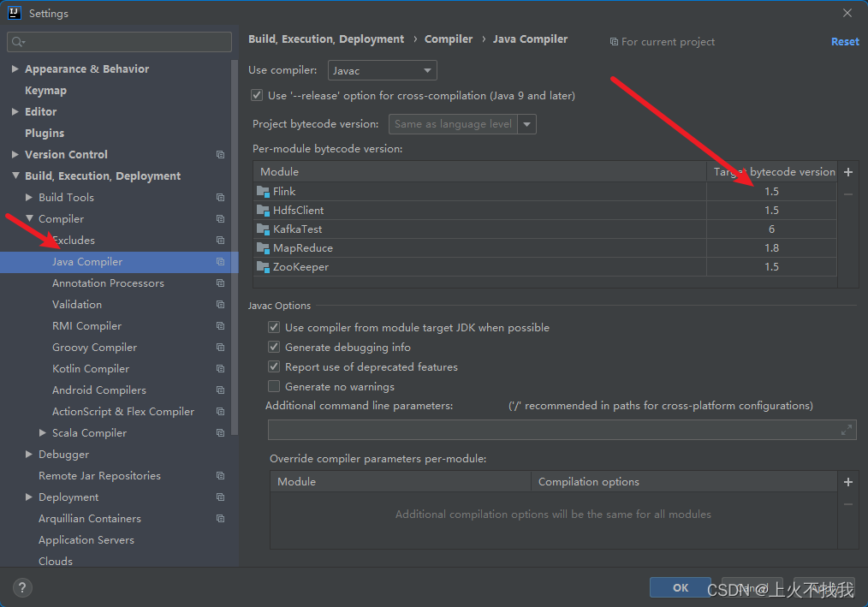Click the project-level icon on Java Compiler row

click(x=220, y=261)
